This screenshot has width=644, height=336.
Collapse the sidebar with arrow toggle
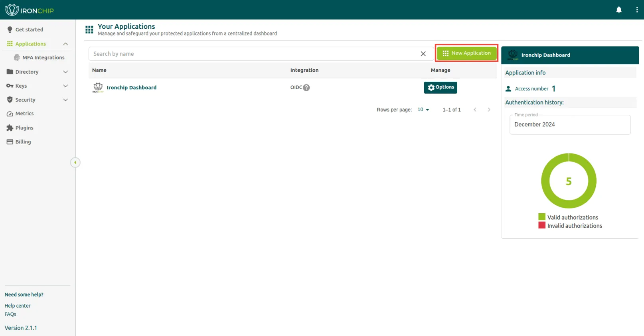click(x=75, y=163)
